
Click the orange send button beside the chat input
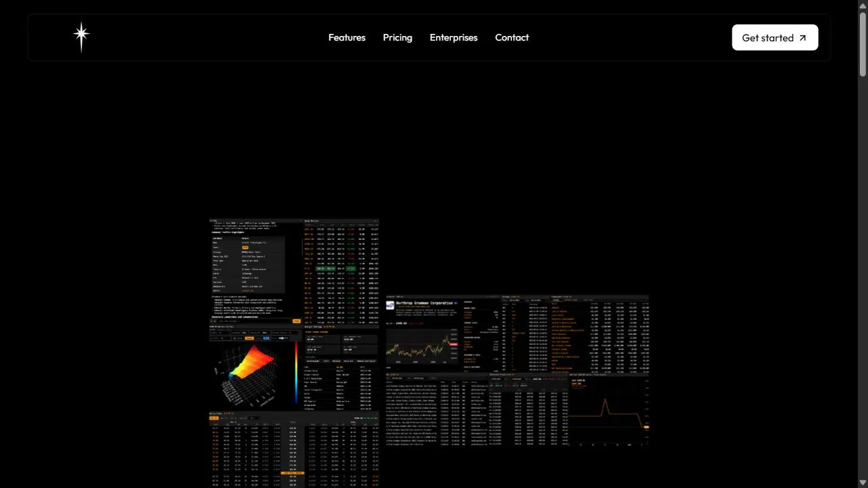[x=296, y=321]
